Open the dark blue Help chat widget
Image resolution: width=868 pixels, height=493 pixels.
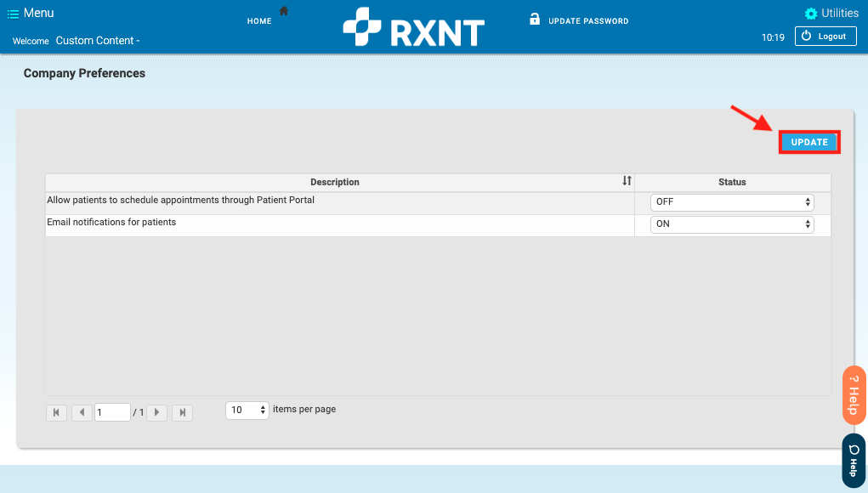click(854, 461)
